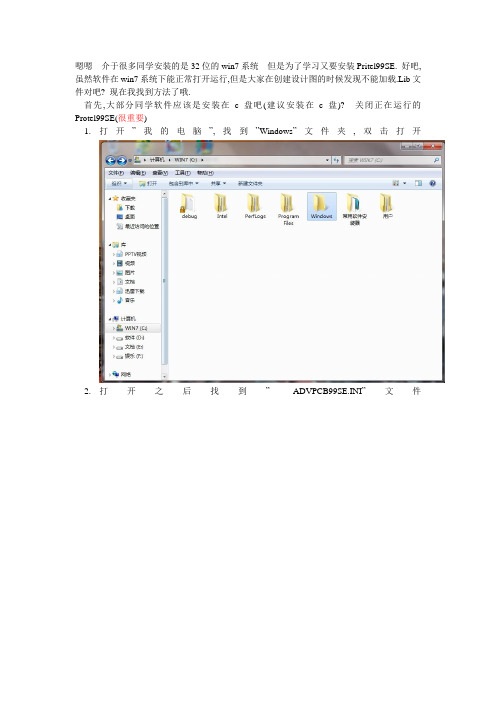This screenshot has height=702, width=496.
Task: Select 迅雷下载 library in sidebar
Action: click(x=131, y=291)
